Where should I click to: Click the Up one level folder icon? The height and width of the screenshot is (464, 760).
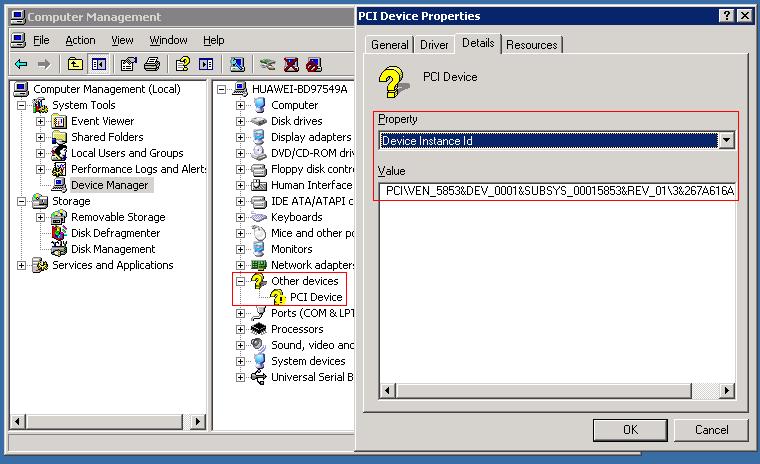coord(76,64)
